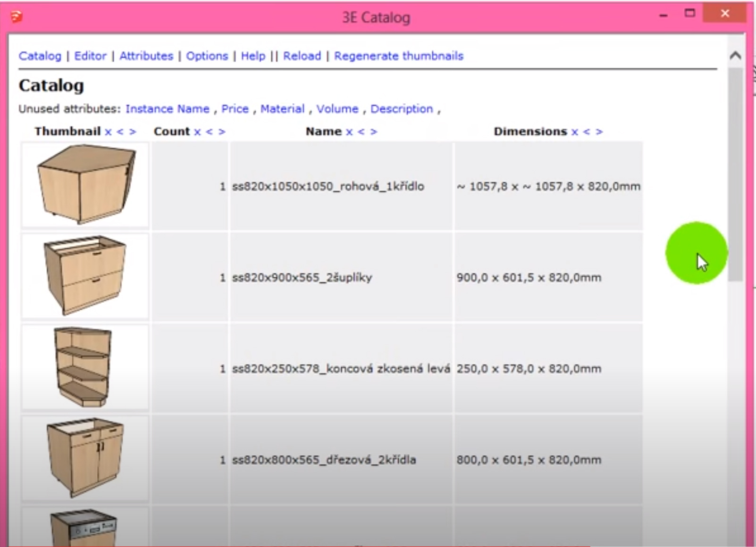Remove the Thumbnail column with its x
Screen dimensions: 756x547
pyautogui.click(x=108, y=132)
